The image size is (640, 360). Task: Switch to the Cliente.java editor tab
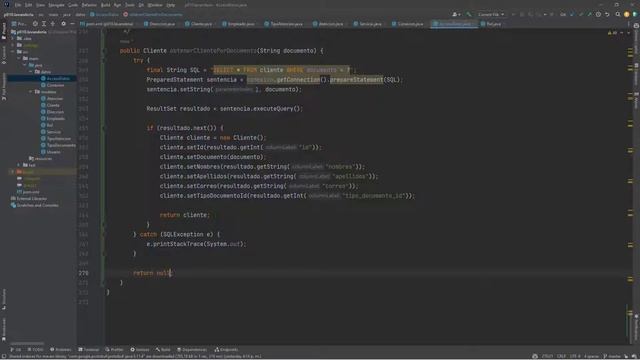(x=199, y=24)
